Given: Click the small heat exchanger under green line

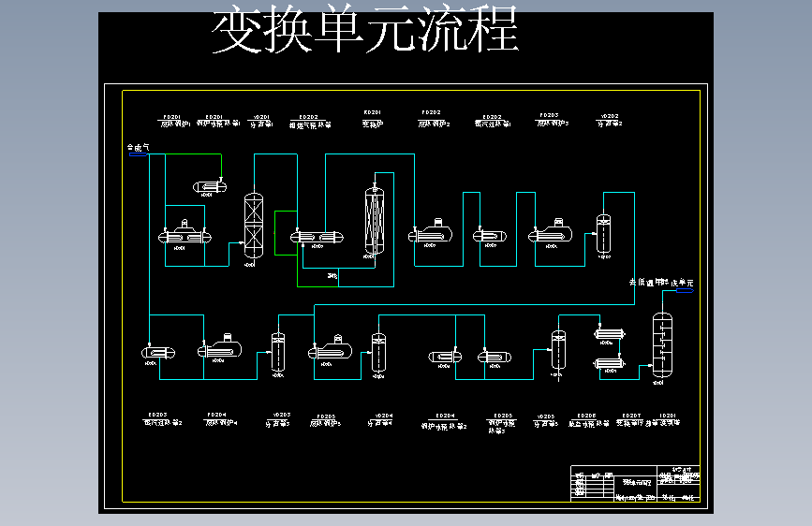Looking at the screenshot, I should click(210, 187).
